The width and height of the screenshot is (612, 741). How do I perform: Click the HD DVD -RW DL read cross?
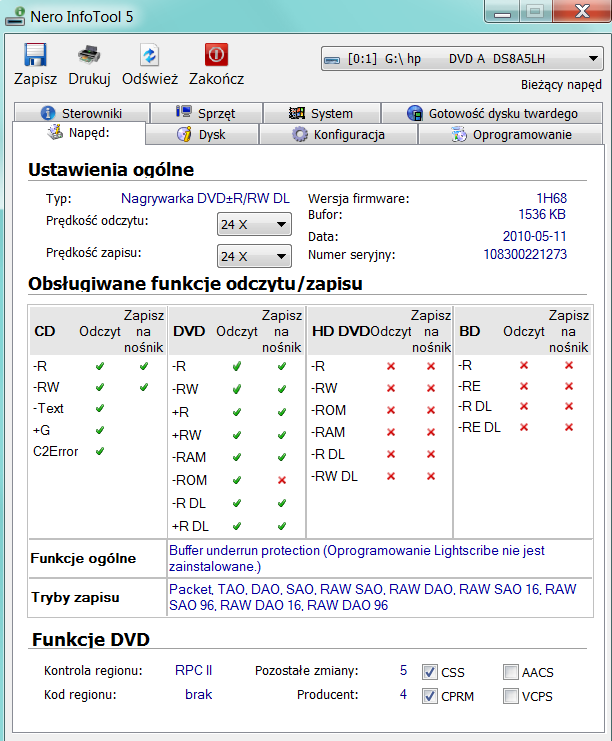[391, 476]
